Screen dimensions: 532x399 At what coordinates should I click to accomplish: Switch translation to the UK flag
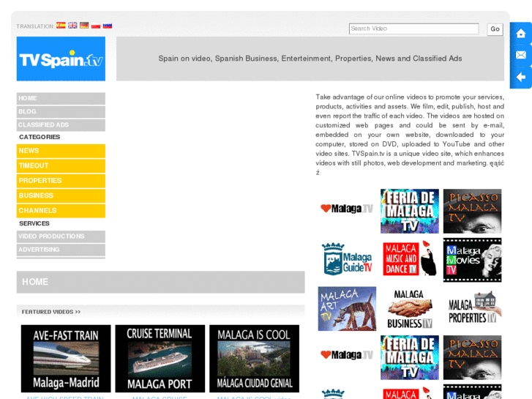[72, 26]
